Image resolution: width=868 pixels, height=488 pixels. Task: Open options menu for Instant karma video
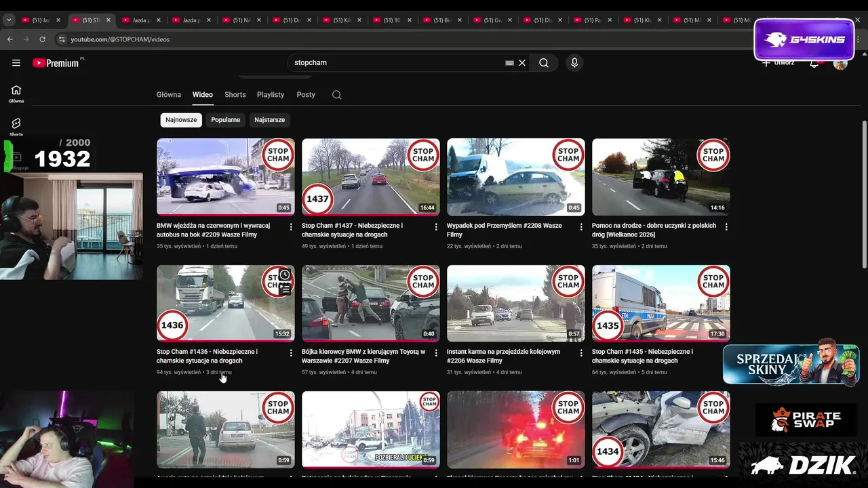pyautogui.click(x=581, y=353)
